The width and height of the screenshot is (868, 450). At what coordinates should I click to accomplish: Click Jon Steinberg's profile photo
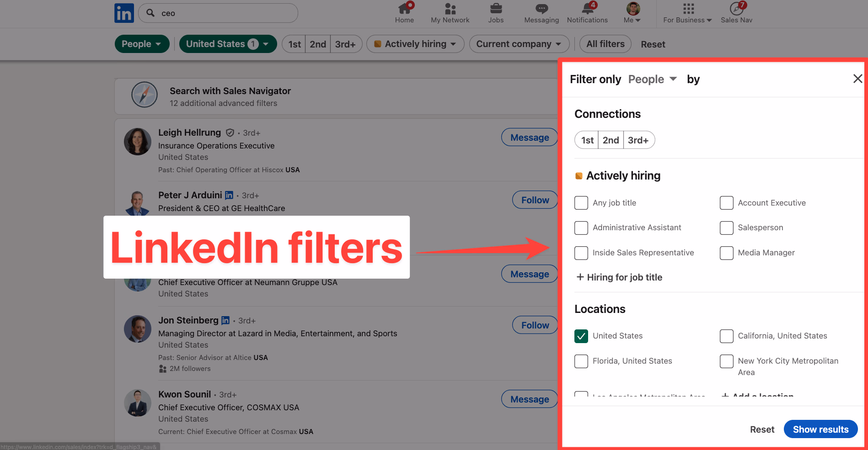(x=138, y=329)
